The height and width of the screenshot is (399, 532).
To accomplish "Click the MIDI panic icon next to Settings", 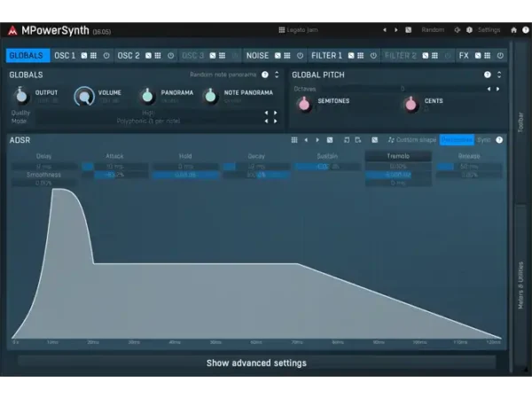I will click(469, 30).
